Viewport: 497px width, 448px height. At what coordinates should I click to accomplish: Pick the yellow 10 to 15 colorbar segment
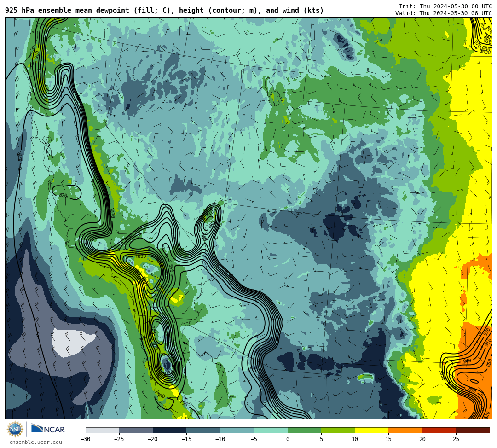[x=372, y=430]
